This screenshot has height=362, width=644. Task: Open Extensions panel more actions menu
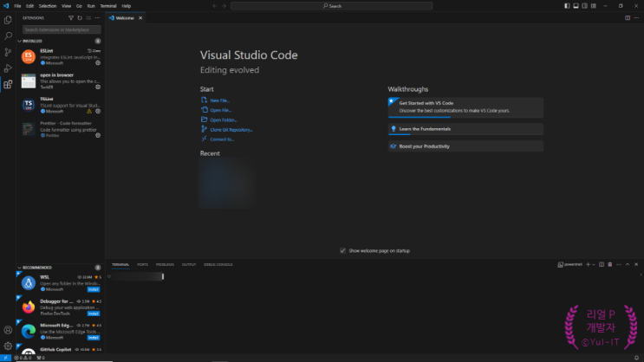97,18
